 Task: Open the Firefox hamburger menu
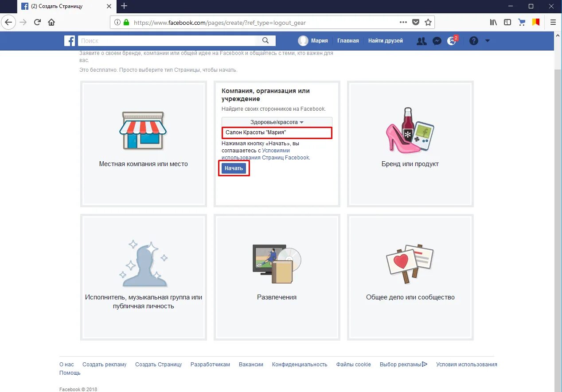pos(553,22)
